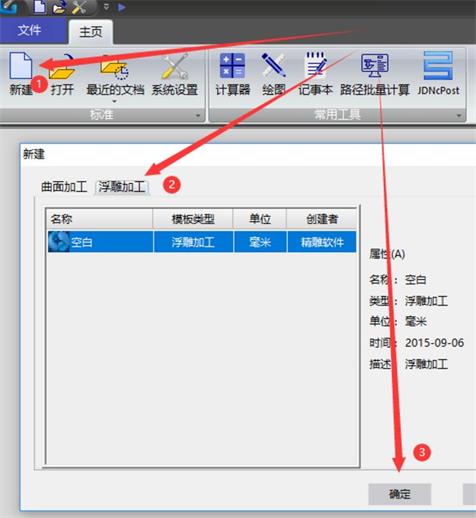Expand the 常用工具 group launcher arrow
Screen dimensions: 476x518
459,116
